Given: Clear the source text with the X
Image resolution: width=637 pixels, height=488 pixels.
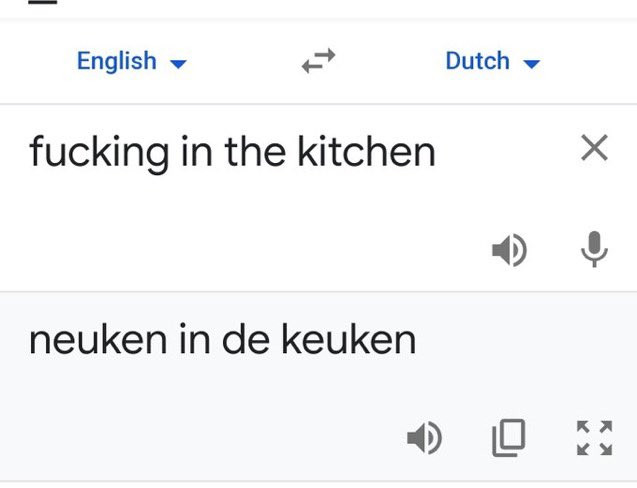Looking at the screenshot, I should [x=594, y=149].
